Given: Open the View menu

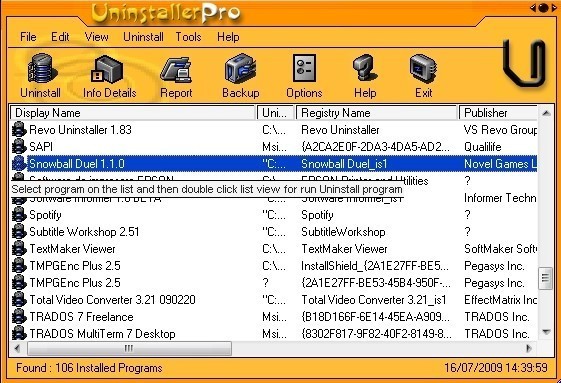Looking at the screenshot, I should (x=96, y=37).
